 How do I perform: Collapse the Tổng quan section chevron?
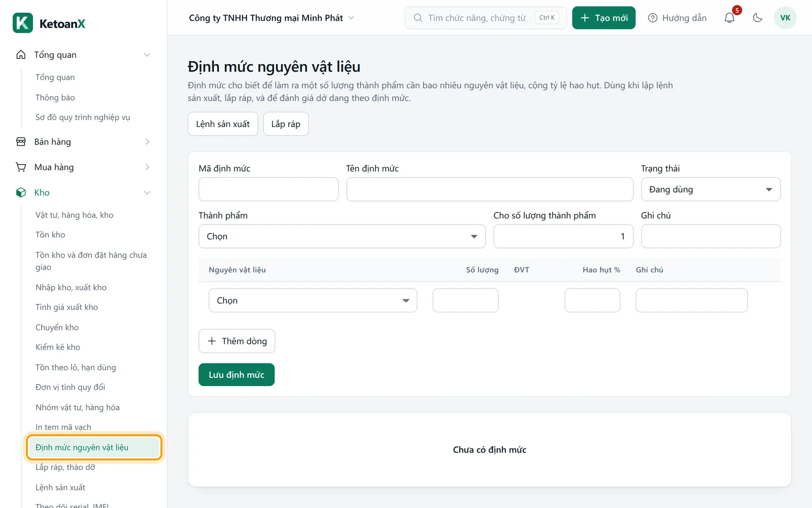point(147,55)
